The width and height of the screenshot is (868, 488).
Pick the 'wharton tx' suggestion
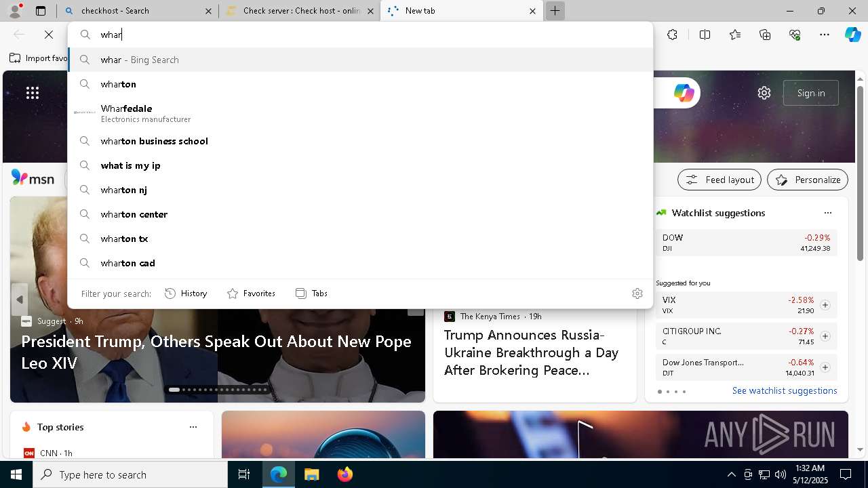click(x=360, y=239)
